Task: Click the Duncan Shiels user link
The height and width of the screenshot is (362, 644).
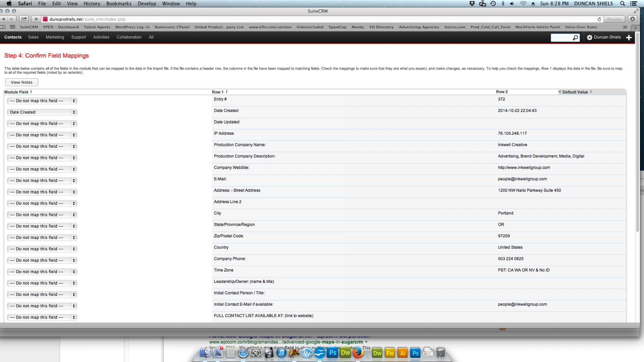Action: coord(607,37)
